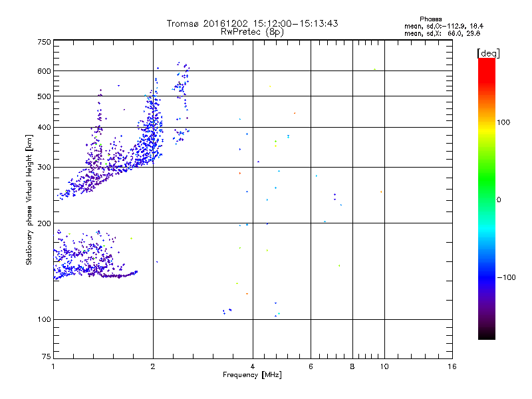Click the 'Phases' header text
532x399 pixels.
(430, 19)
